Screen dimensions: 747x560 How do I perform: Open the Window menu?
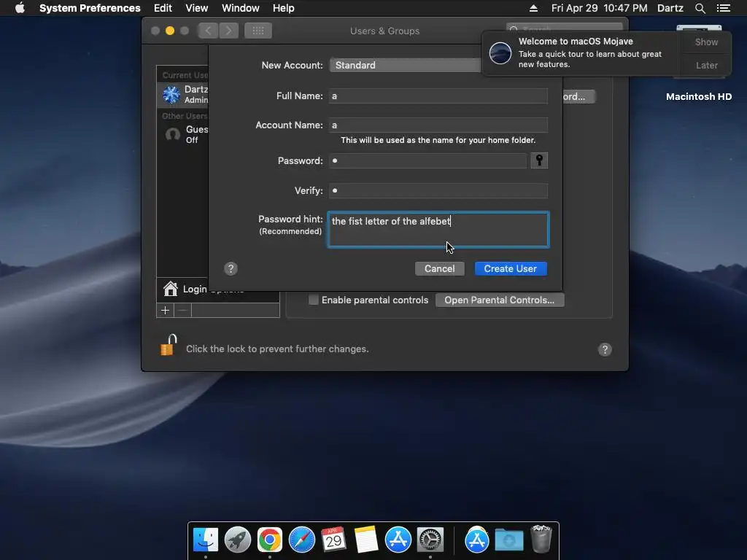coord(241,8)
